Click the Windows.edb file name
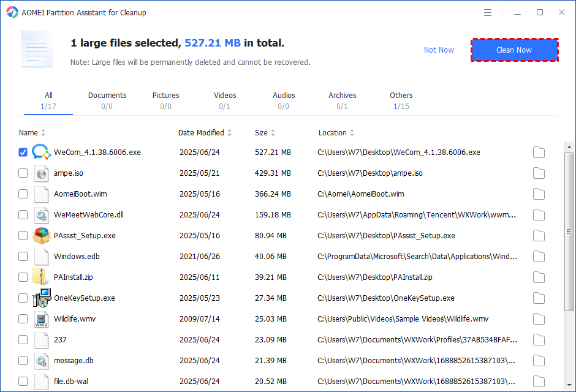 click(x=77, y=257)
